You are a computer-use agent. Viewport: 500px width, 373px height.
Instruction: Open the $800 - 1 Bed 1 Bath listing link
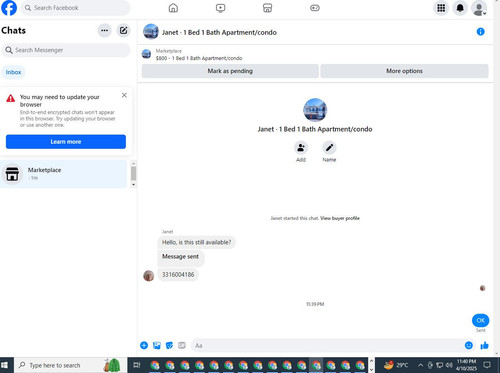click(199, 58)
